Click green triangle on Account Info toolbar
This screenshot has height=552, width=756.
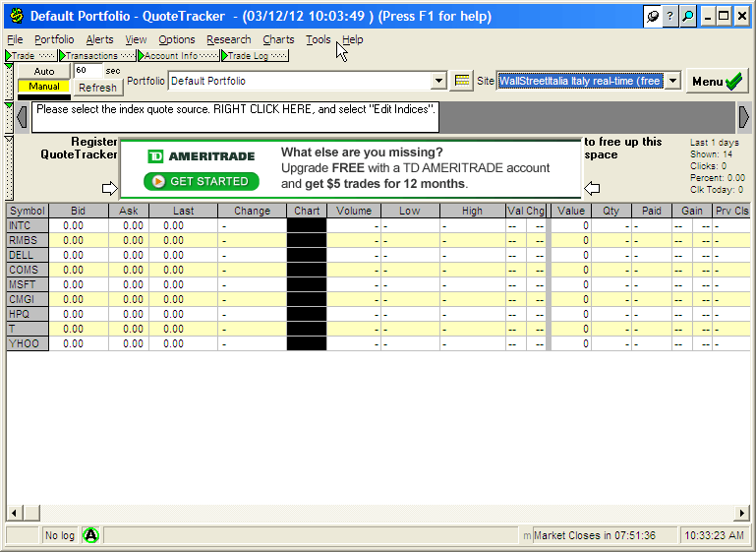click(x=141, y=55)
